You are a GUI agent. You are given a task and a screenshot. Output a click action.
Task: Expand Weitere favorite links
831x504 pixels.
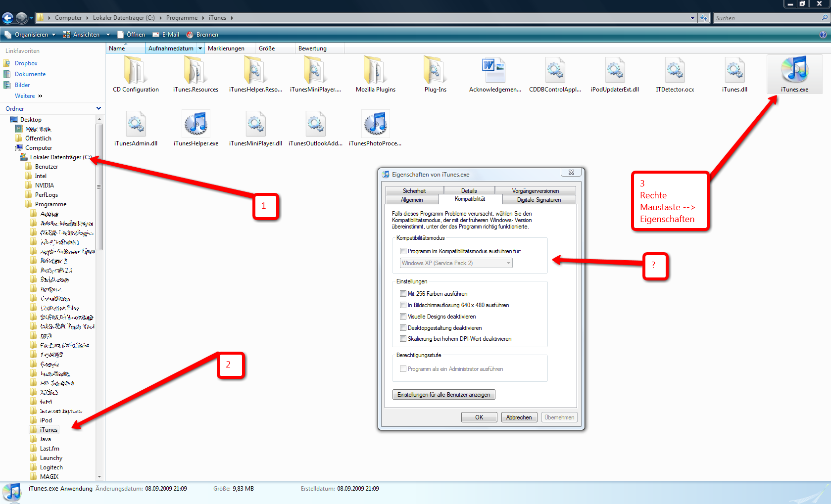[x=29, y=96]
